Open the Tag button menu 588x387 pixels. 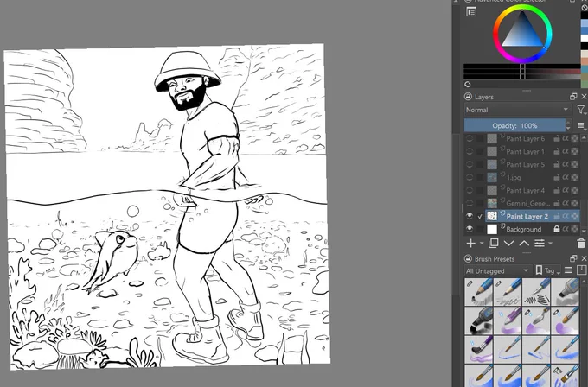pos(546,270)
